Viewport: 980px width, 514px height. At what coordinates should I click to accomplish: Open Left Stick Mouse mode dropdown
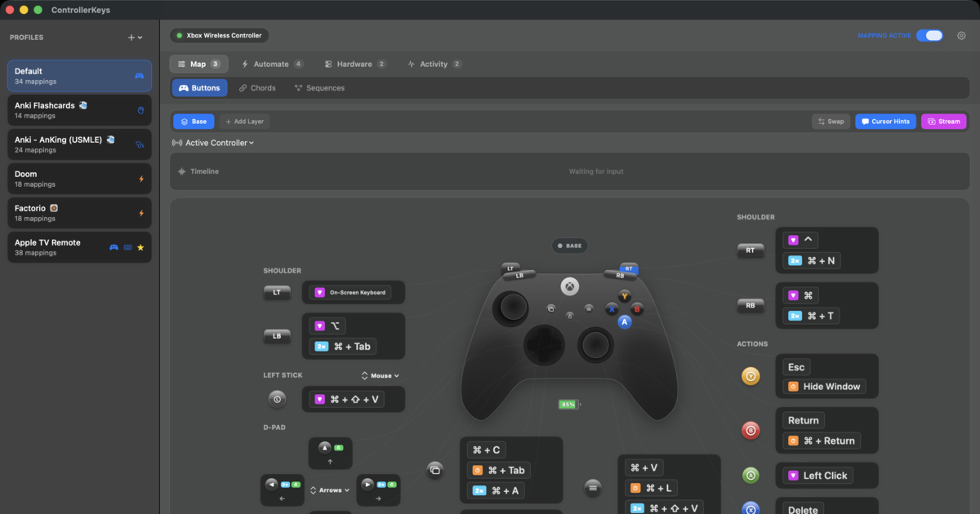[x=380, y=376]
